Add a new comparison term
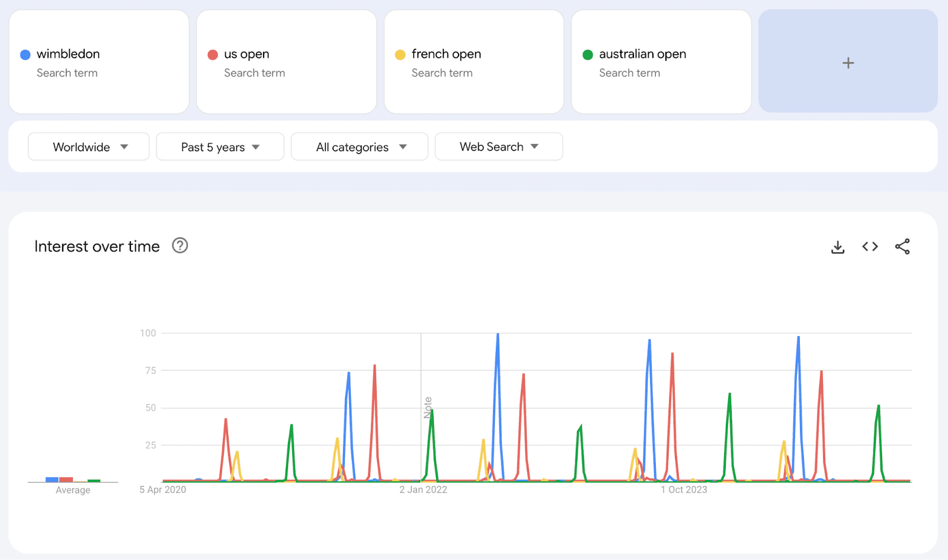This screenshot has width=948, height=560. pos(848,63)
